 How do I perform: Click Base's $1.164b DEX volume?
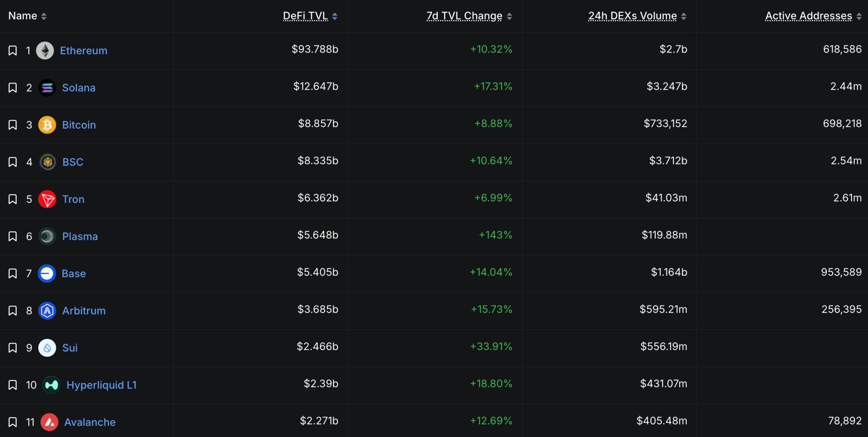pyautogui.click(x=669, y=272)
